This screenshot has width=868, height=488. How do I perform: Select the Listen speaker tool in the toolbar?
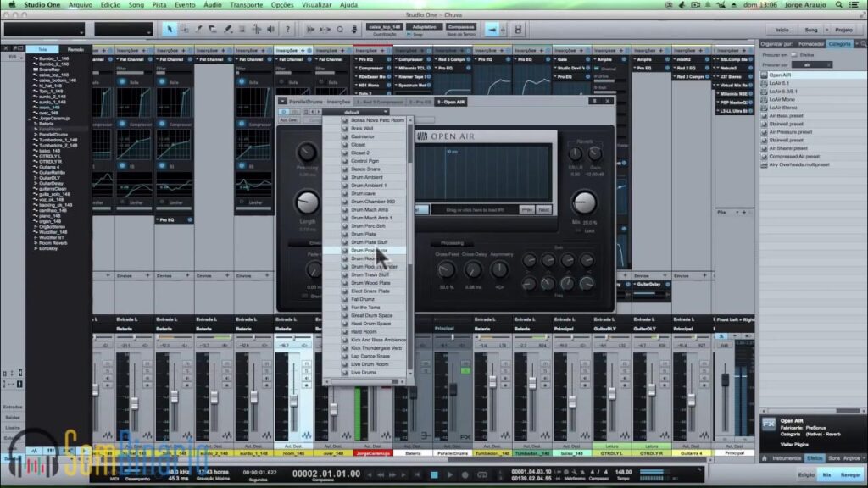271,30
